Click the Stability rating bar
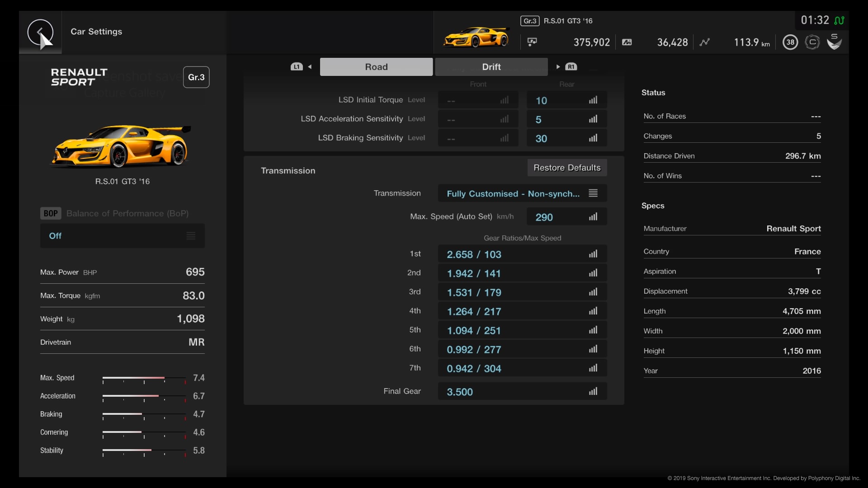868x488 pixels. (x=144, y=451)
